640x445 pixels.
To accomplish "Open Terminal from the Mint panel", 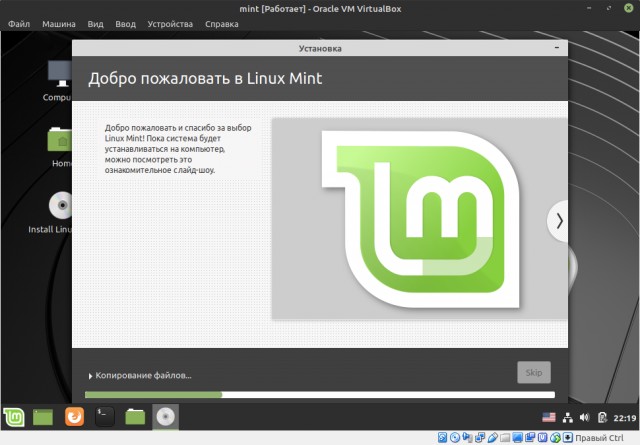I will pyautogui.click(x=105, y=417).
